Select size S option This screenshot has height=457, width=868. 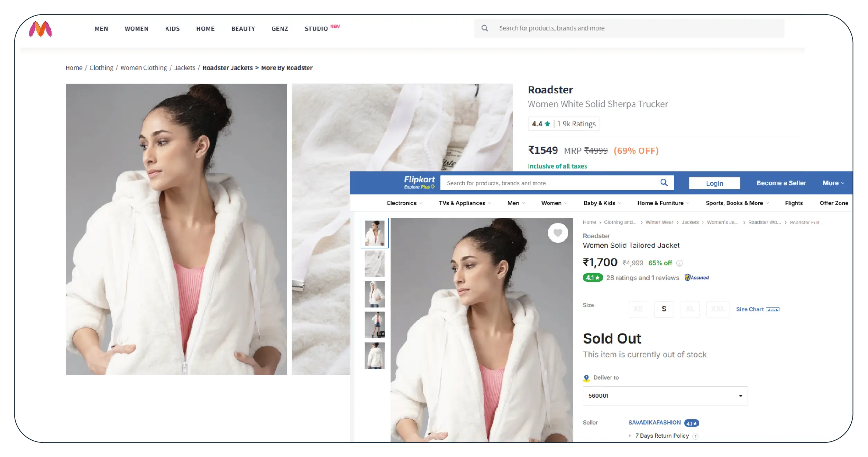coord(664,309)
